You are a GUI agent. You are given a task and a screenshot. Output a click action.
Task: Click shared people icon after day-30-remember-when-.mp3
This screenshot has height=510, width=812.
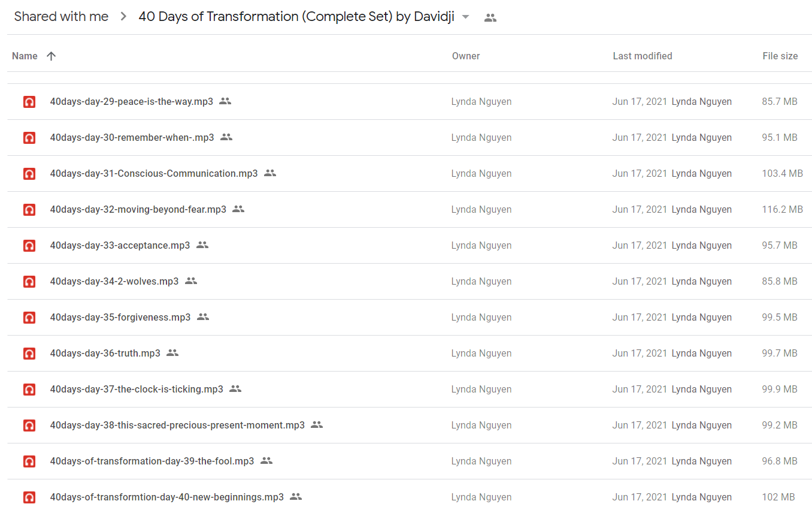pyautogui.click(x=226, y=137)
